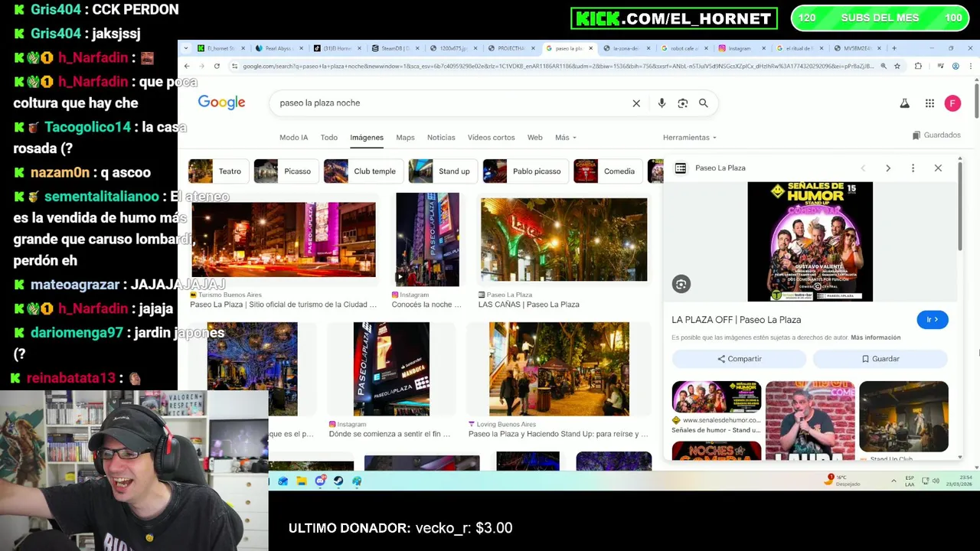Expand the Más search filter menu
The image size is (980, 551).
coord(566,138)
